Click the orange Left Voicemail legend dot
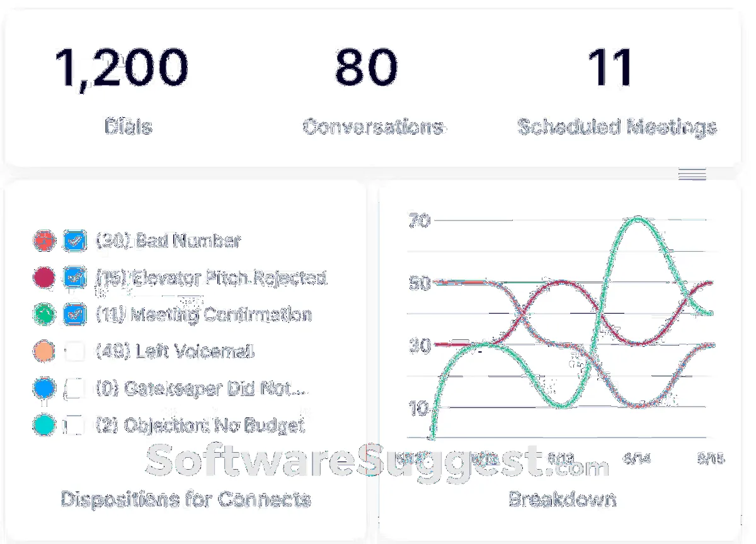 [43, 351]
